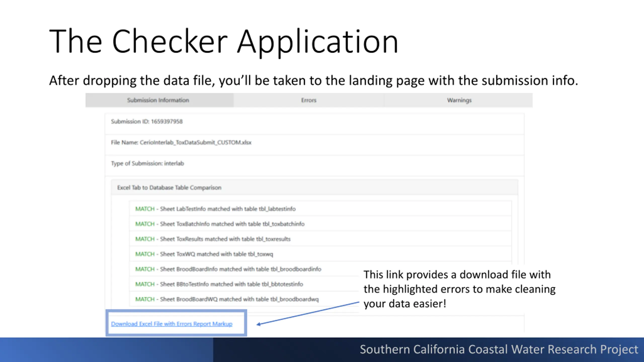
Task: Select the MATCH row for Sheet LabTestInfo
Action: tap(320, 209)
